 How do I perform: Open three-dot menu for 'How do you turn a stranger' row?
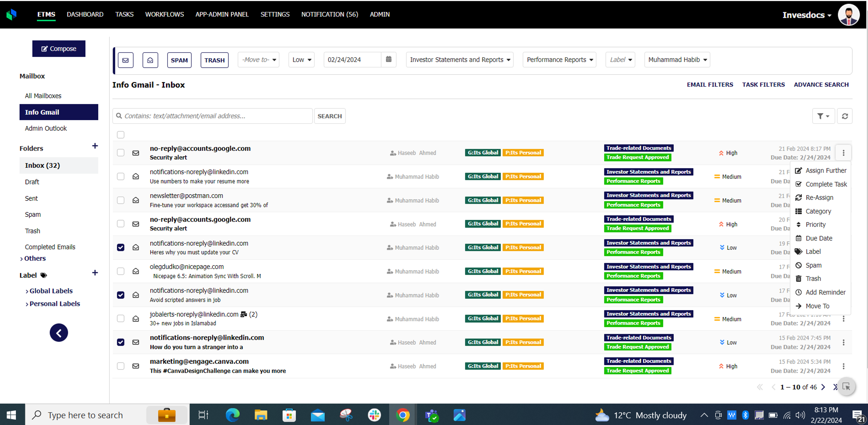843,342
